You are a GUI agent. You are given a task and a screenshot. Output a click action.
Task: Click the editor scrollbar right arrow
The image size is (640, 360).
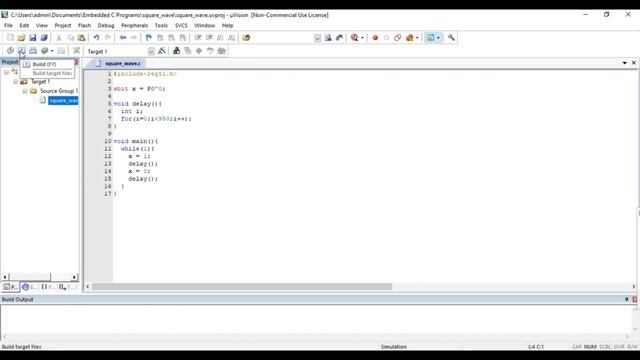pos(633,287)
